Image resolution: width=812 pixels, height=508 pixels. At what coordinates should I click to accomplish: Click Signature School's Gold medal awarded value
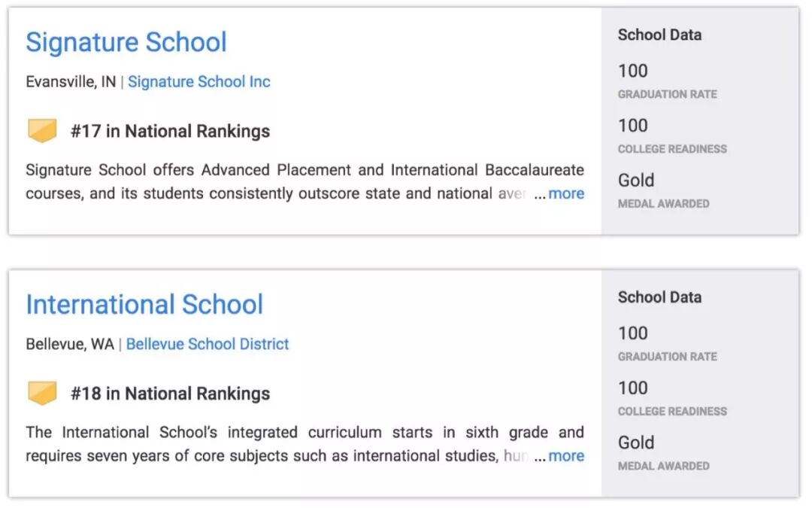[636, 181]
